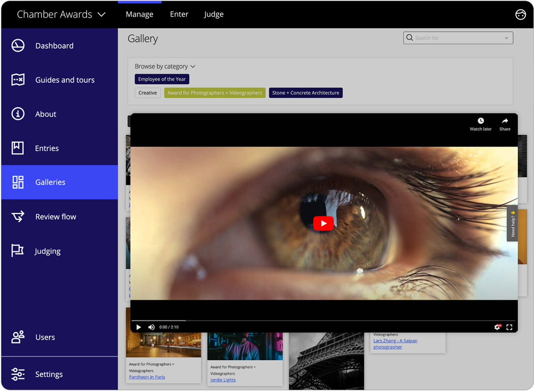
Task: Open the Pantheon in Paris entry link
Action: pos(147,377)
